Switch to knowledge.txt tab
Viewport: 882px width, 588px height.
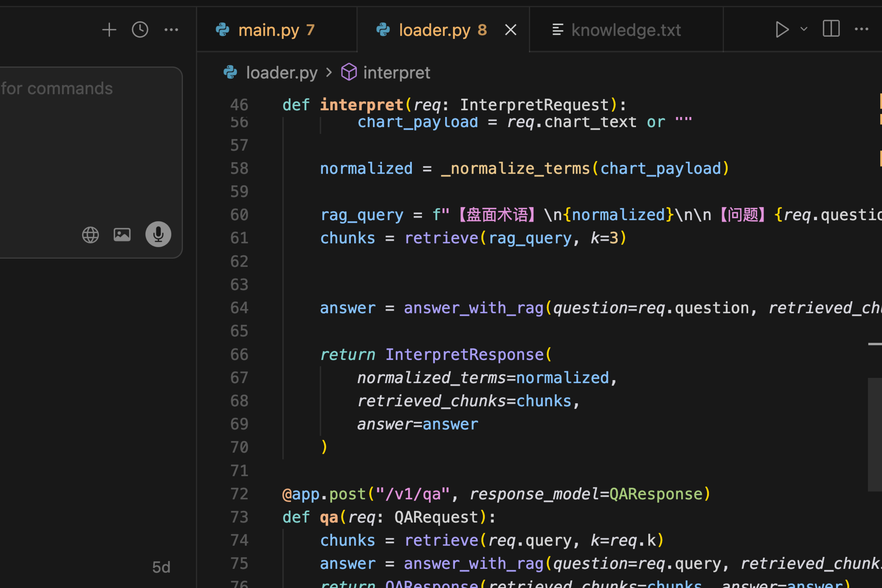click(626, 30)
